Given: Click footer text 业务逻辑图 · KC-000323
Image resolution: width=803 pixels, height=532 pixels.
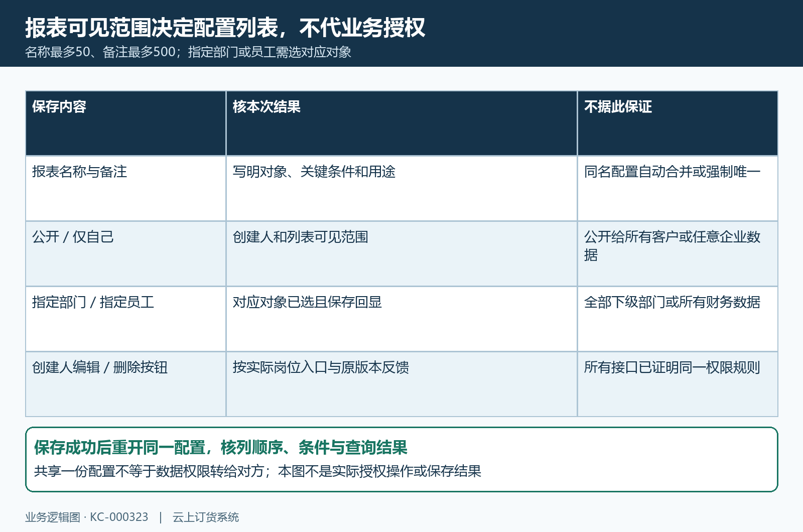Looking at the screenshot, I should pos(87,517).
